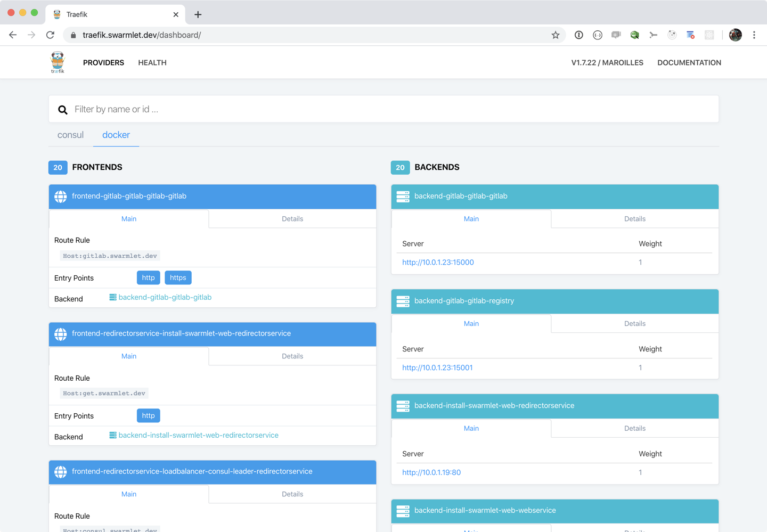Open Chrome's three-dot menu

click(754, 35)
